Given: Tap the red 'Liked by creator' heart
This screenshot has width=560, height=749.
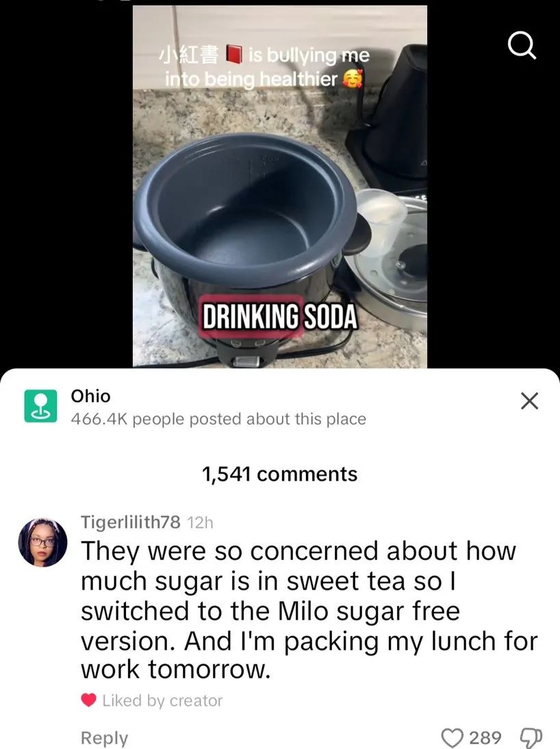Looking at the screenshot, I should tap(88, 700).
